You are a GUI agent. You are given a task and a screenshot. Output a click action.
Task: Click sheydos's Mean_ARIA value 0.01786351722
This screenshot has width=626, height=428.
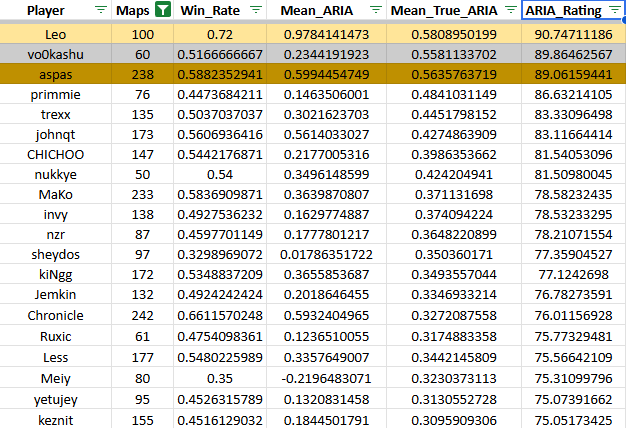(x=326, y=254)
